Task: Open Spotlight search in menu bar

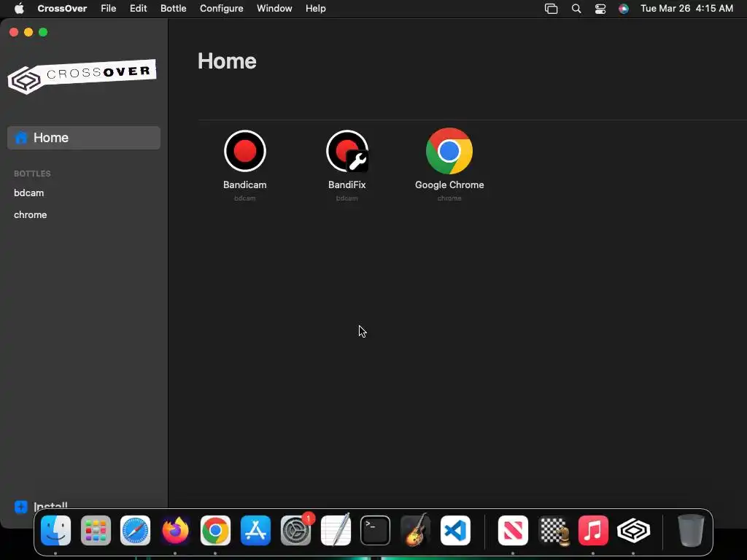Action: [x=576, y=9]
